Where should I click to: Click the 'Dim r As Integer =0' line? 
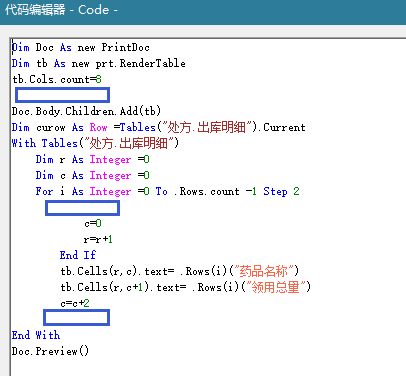point(93,159)
